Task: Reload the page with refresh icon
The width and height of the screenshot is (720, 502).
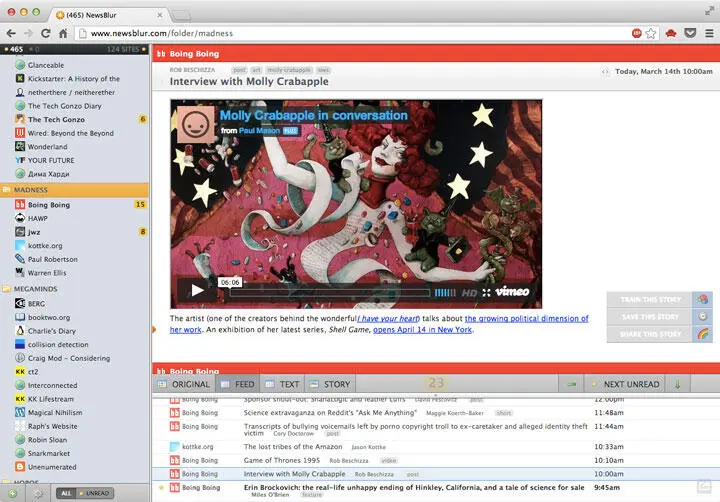Action: point(45,33)
